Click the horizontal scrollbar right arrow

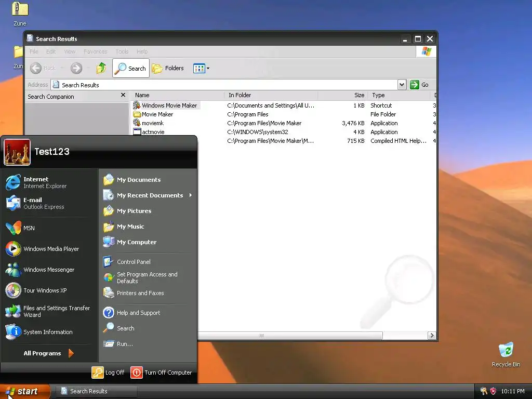click(432, 336)
